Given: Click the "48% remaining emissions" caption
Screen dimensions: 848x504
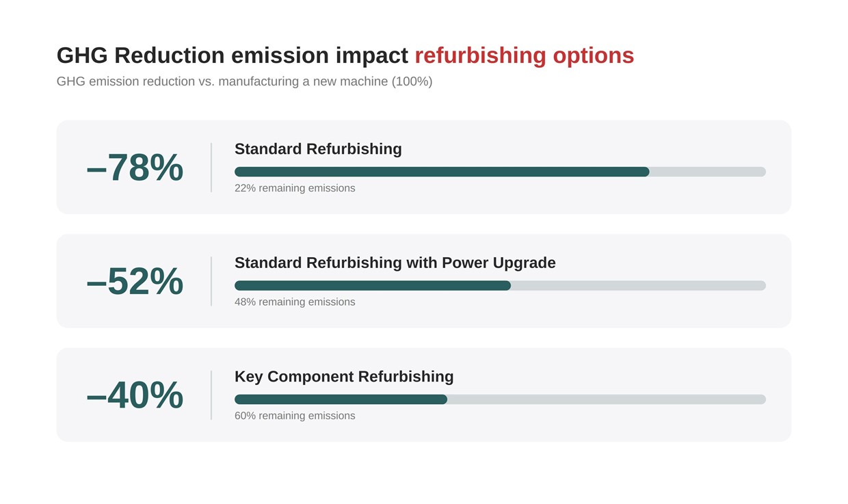Looking at the screenshot, I should [295, 302].
